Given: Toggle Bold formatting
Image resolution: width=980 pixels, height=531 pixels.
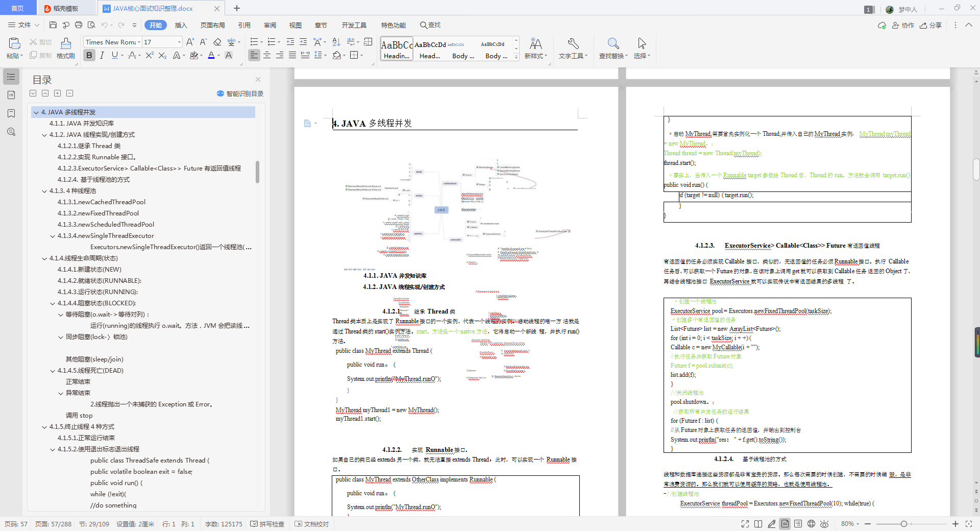Looking at the screenshot, I should (x=89, y=55).
